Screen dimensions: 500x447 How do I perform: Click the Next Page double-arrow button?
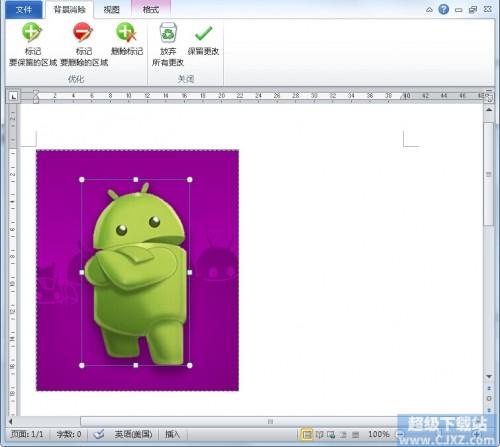pyautogui.click(x=489, y=410)
